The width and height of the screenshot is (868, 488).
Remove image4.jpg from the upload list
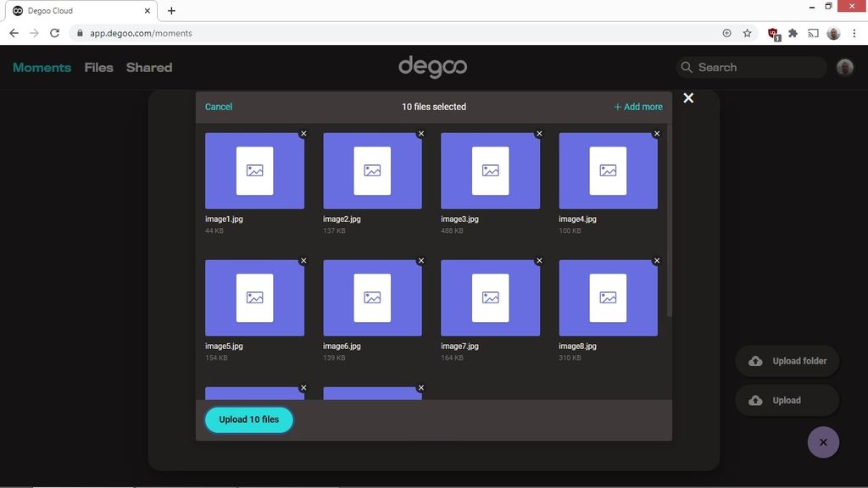pos(656,133)
